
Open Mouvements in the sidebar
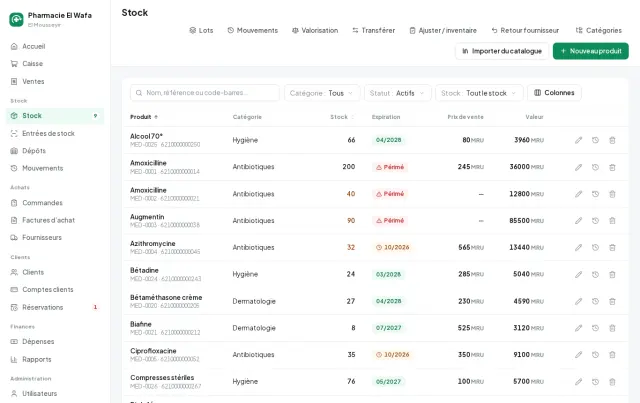click(55, 168)
